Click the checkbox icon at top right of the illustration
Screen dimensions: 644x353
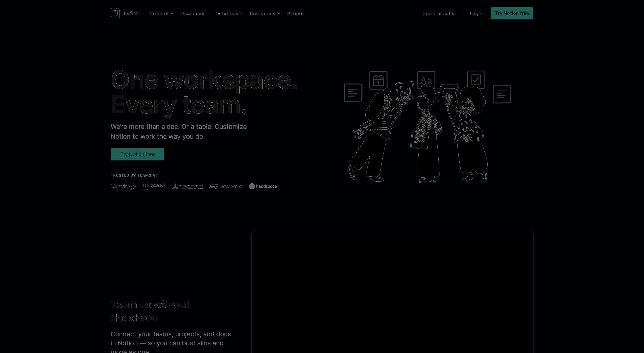tap(476, 80)
